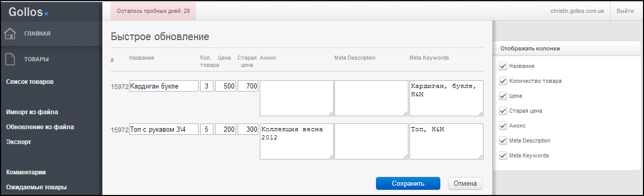Click the empty Анонс textarea for Кардиган букле
This screenshot has width=644, height=196.
(297, 98)
